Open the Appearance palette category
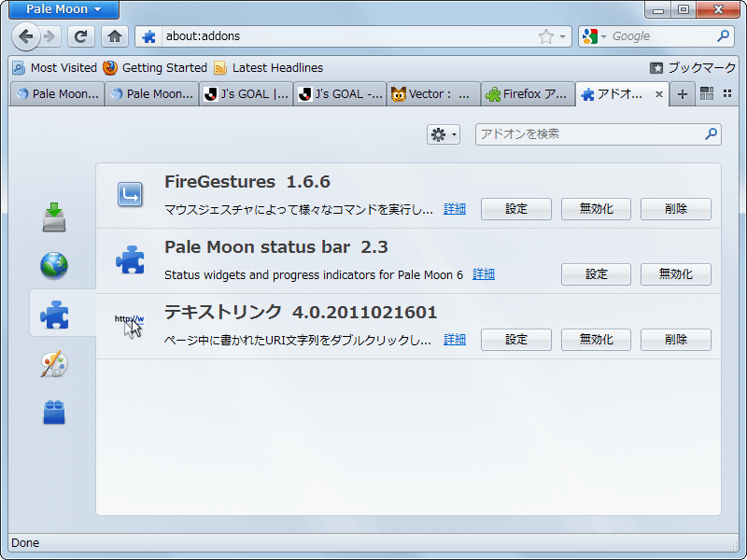The height and width of the screenshot is (560, 747). pyautogui.click(x=54, y=364)
